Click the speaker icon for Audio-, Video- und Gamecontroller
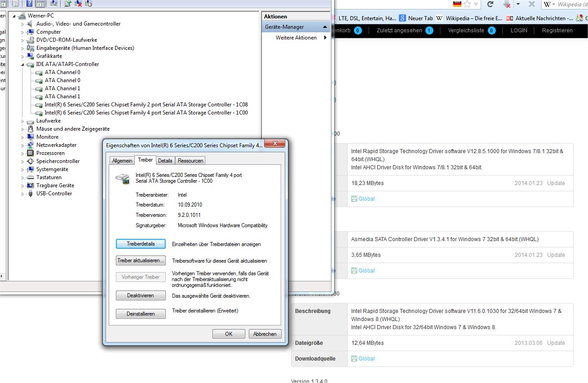Image resolution: width=588 pixels, height=383 pixels. 31,24
